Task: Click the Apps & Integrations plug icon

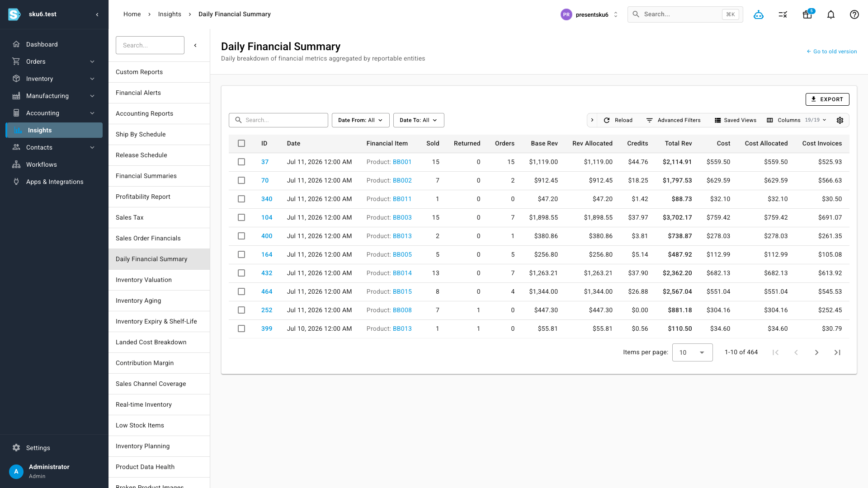Action: (x=16, y=182)
